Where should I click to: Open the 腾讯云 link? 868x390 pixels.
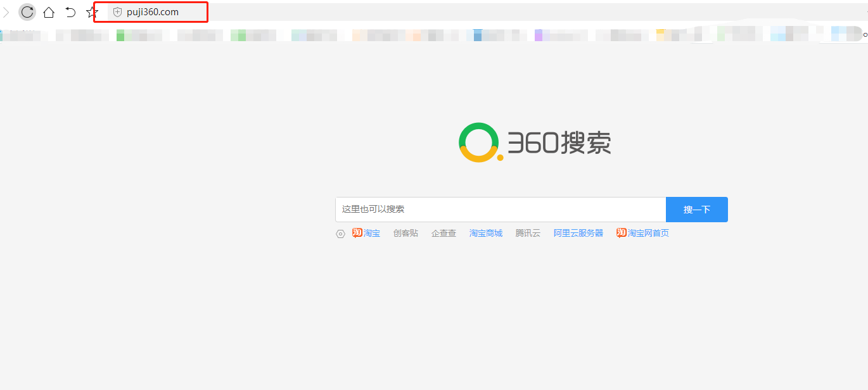click(528, 233)
